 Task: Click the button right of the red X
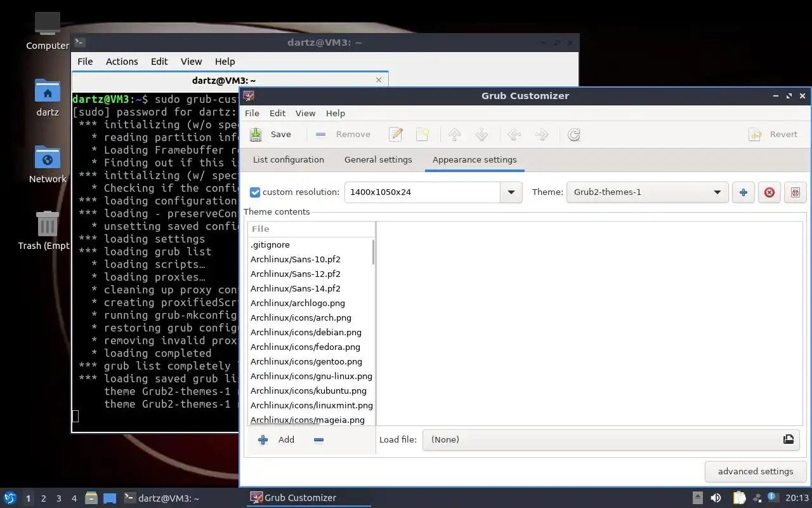(x=796, y=192)
